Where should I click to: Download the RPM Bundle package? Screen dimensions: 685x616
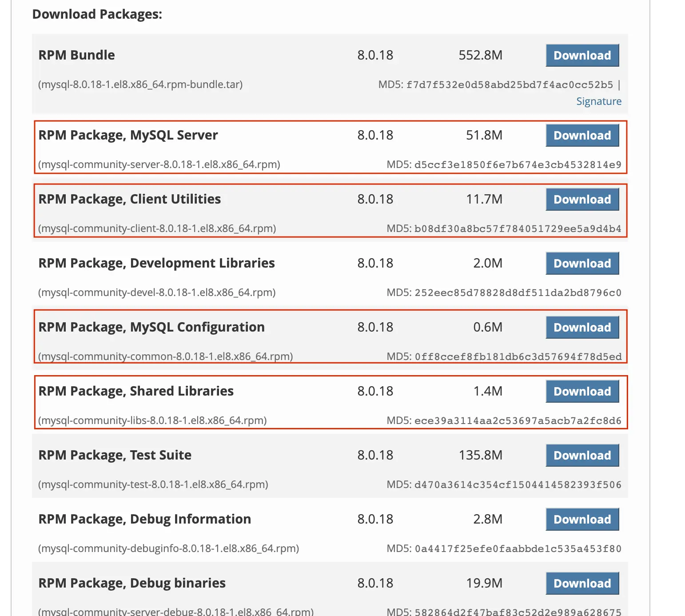pos(582,56)
